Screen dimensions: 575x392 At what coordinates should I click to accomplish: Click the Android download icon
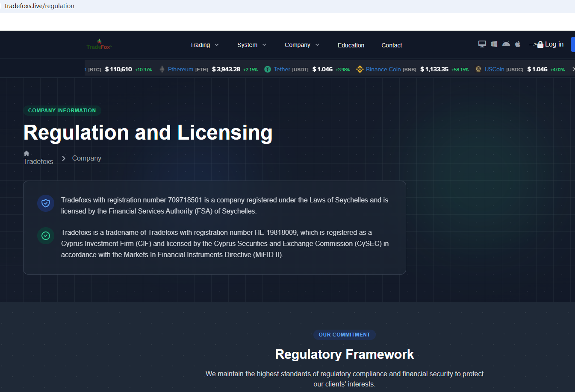tap(506, 44)
